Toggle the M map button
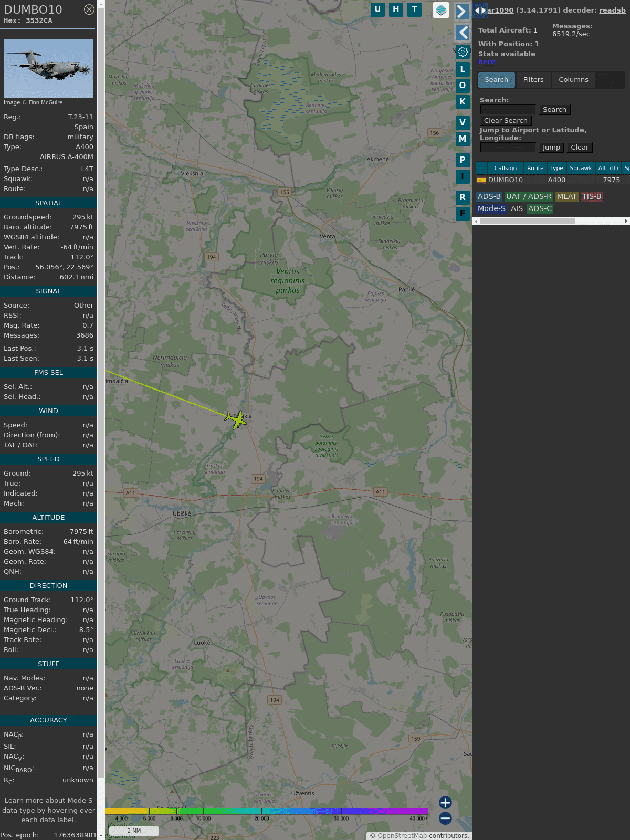Image resolution: width=630 pixels, height=840 pixels. [463, 139]
